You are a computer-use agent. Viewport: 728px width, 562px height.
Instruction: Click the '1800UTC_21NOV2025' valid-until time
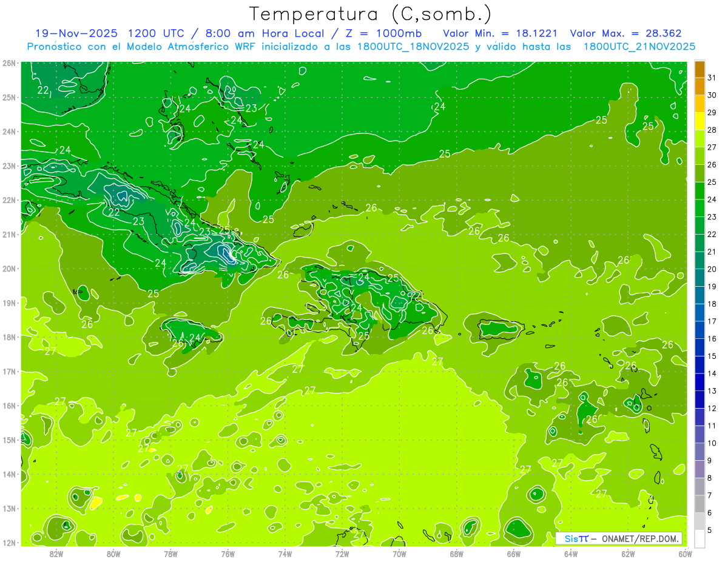(x=639, y=46)
